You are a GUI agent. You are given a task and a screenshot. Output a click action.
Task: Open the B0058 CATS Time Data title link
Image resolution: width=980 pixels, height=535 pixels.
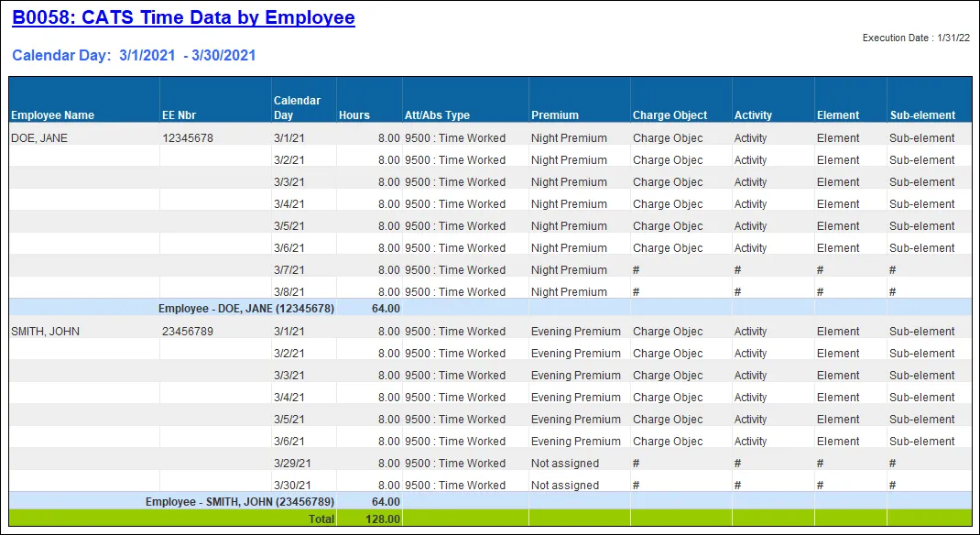click(x=183, y=17)
